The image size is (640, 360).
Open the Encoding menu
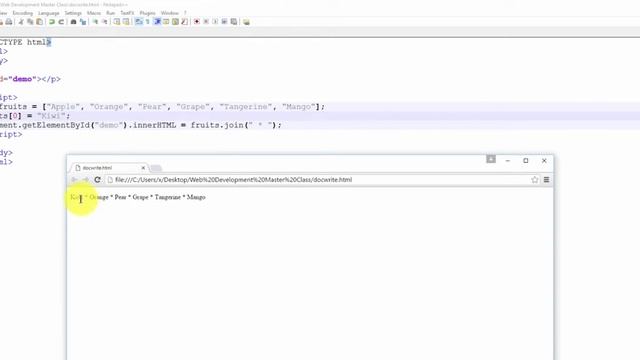[23, 13]
